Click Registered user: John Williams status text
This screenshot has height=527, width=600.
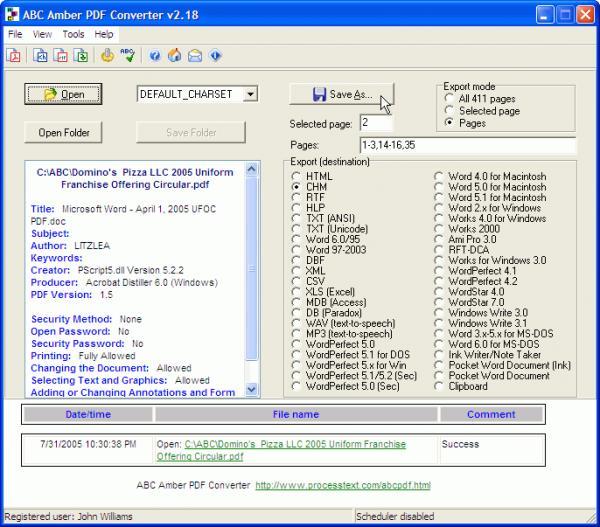[68, 517]
